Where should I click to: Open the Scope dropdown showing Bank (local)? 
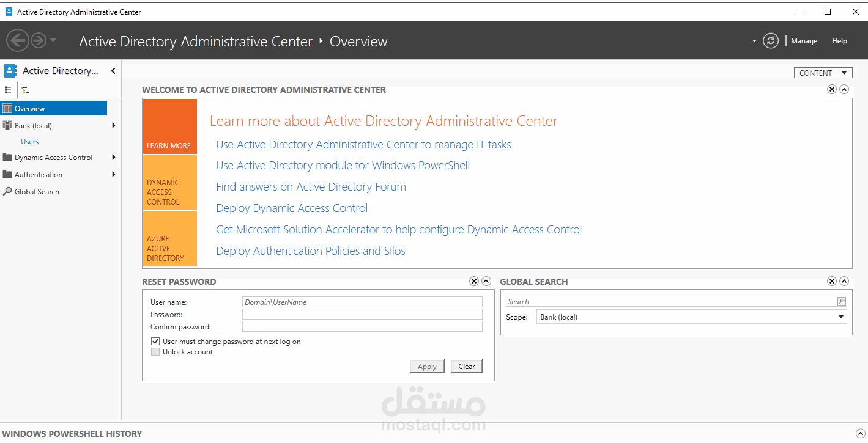(692, 317)
